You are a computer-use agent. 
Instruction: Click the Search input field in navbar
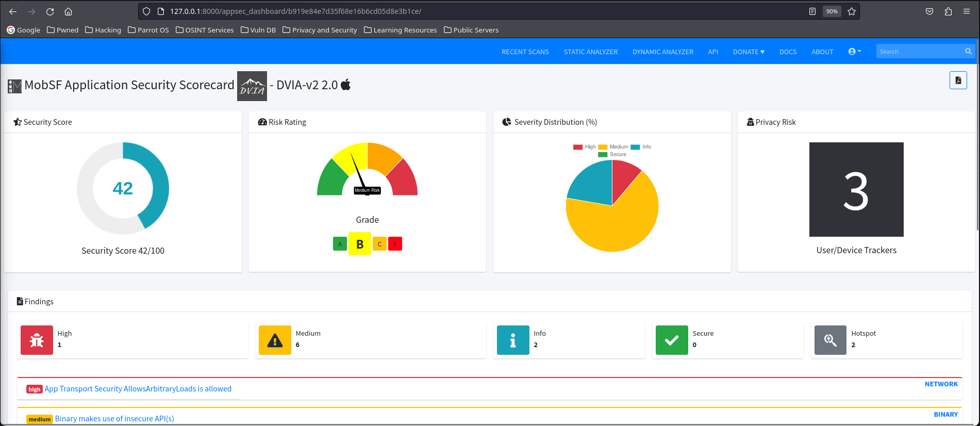click(x=920, y=52)
